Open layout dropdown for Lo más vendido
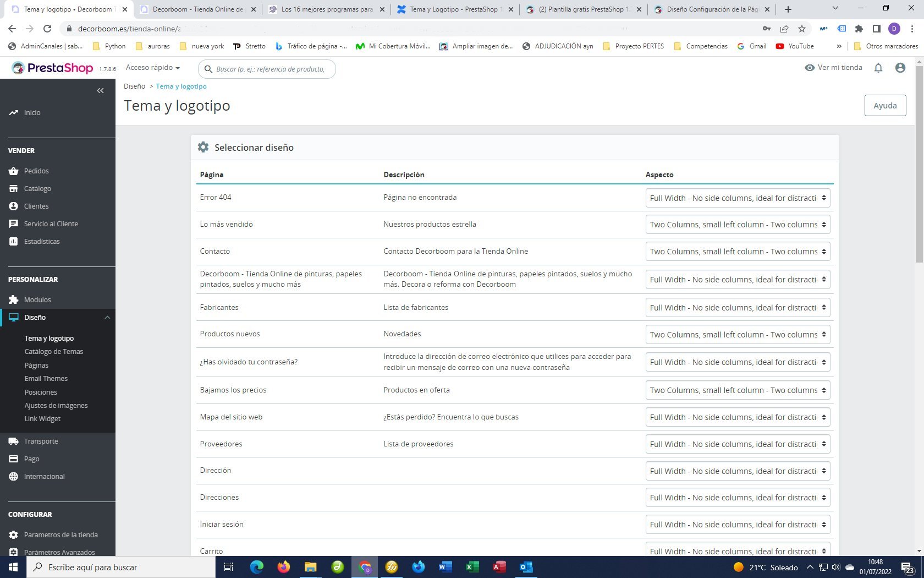Viewport: 924px width, 578px height. coord(738,225)
